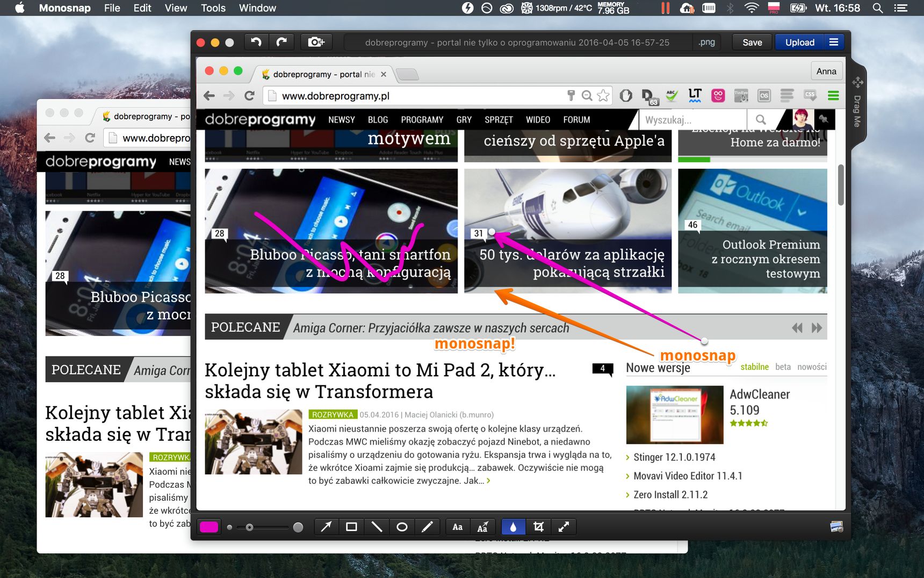This screenshot has width=924, height=578.
Task: Click the small dot for minimum thickness
Action: tap(229, 527)
